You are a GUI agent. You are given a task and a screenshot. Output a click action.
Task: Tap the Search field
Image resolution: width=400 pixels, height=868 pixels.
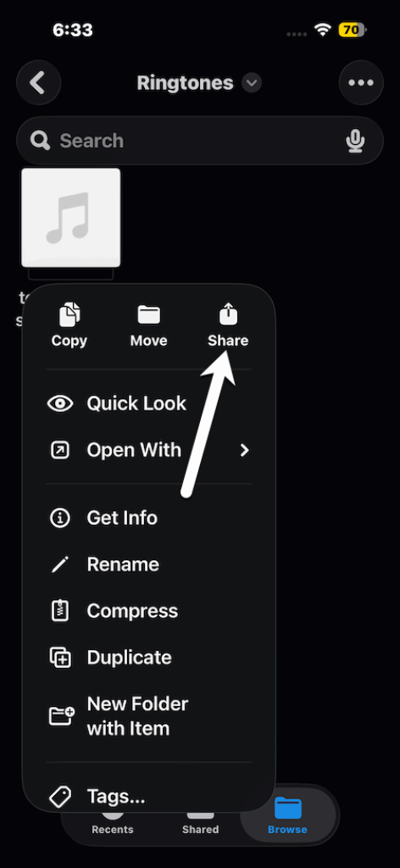coord(200,141)
